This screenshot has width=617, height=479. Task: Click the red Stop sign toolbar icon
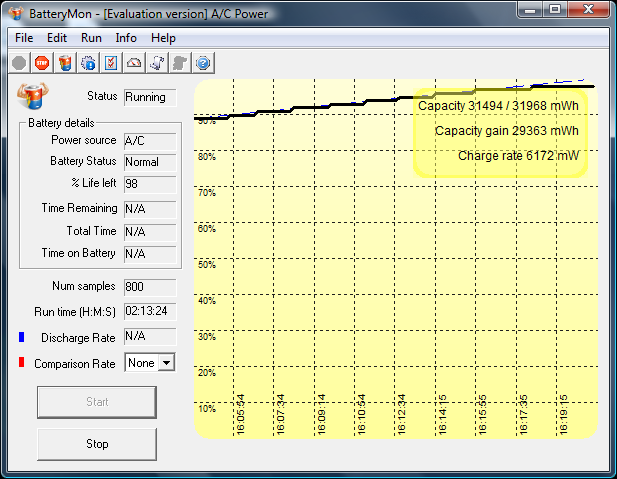(x=42, y=62)
